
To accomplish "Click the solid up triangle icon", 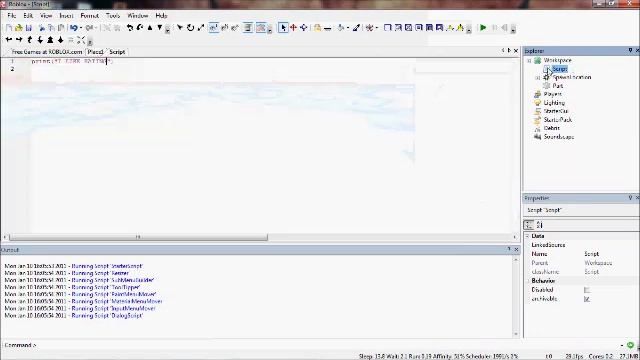I will [150, 28].
